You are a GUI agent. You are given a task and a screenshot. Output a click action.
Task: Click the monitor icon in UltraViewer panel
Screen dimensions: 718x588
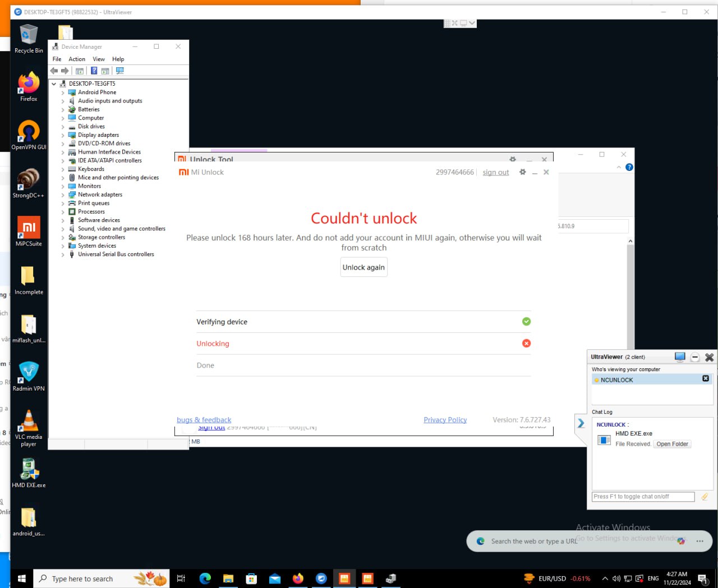(x=680, y=356)
